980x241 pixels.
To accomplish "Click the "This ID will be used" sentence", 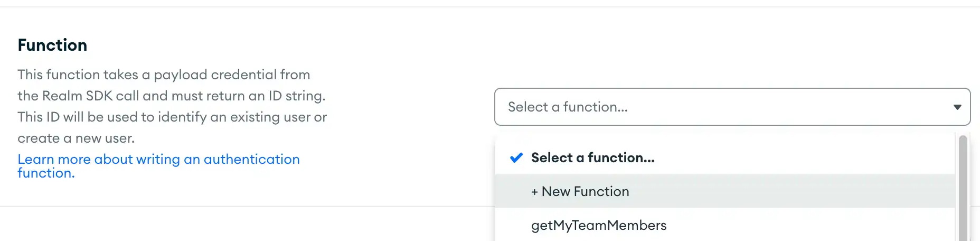I will point(172,117).
